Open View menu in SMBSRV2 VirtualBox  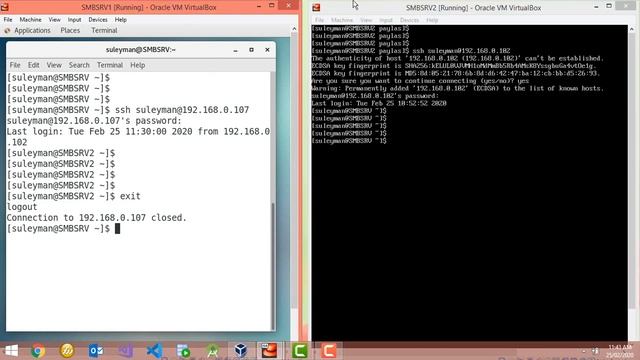point(366,20)
